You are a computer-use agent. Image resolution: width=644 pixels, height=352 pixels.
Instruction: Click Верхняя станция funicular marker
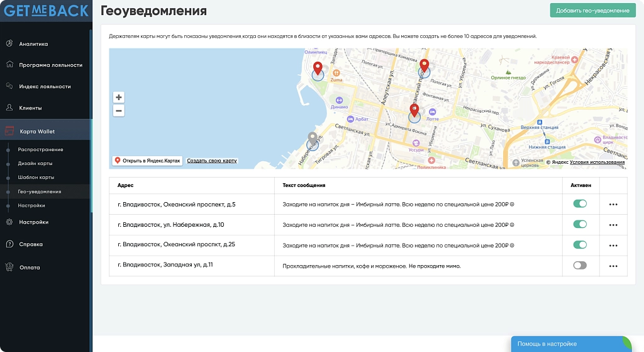pos(540,122)
